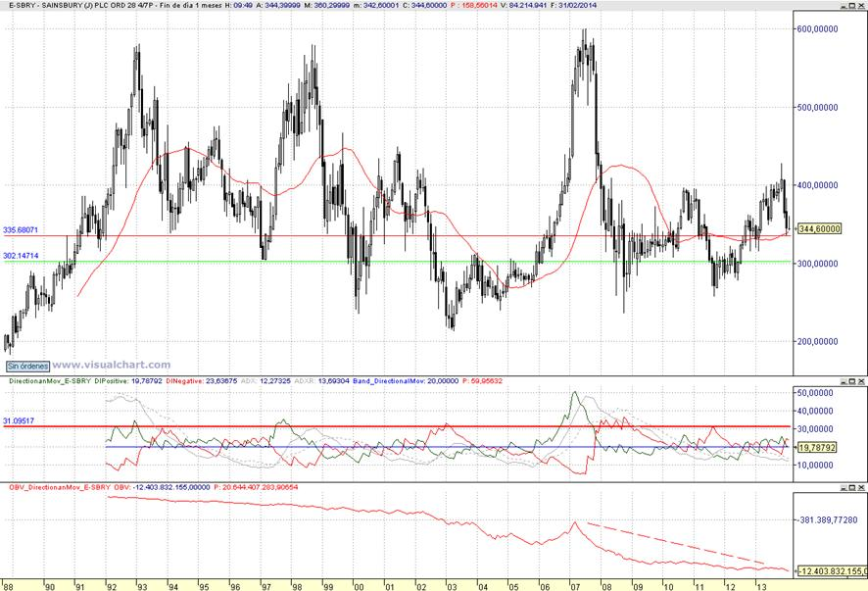Viewport: 868px width, 591px height.
Task: Click the -381.389,77280 OBV axis label
Action: (x=827, y=520)
